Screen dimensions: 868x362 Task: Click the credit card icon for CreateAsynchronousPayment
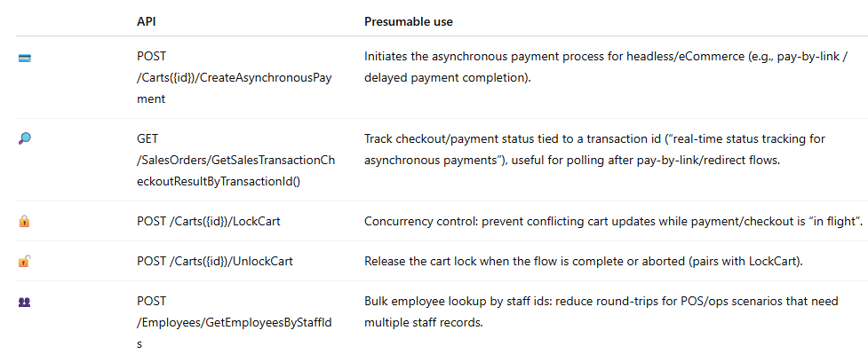pos(24,58)
